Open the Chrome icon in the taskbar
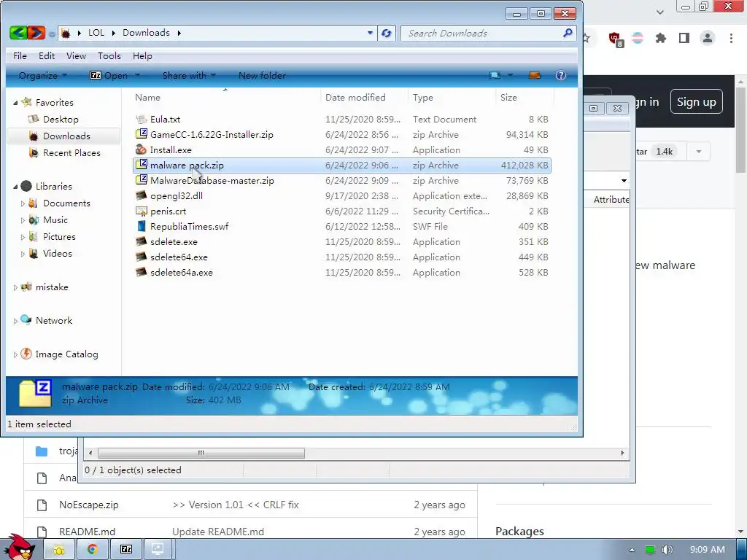 (93, 549)
